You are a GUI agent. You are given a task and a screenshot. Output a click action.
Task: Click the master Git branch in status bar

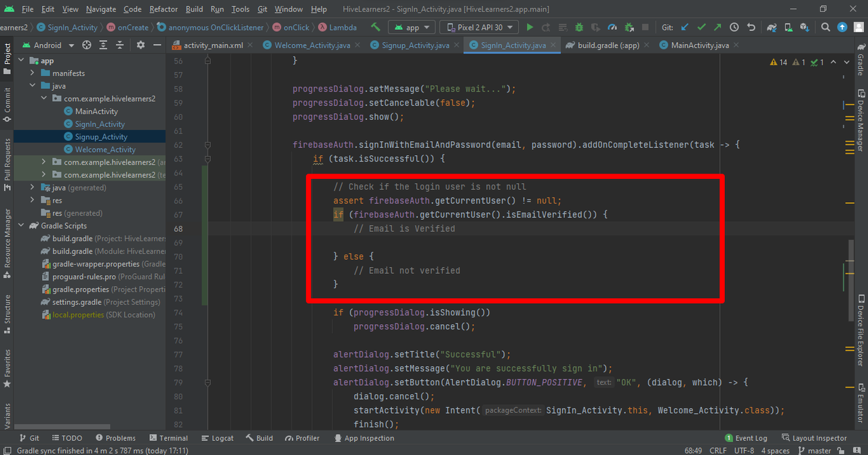(x=814, y=450)
